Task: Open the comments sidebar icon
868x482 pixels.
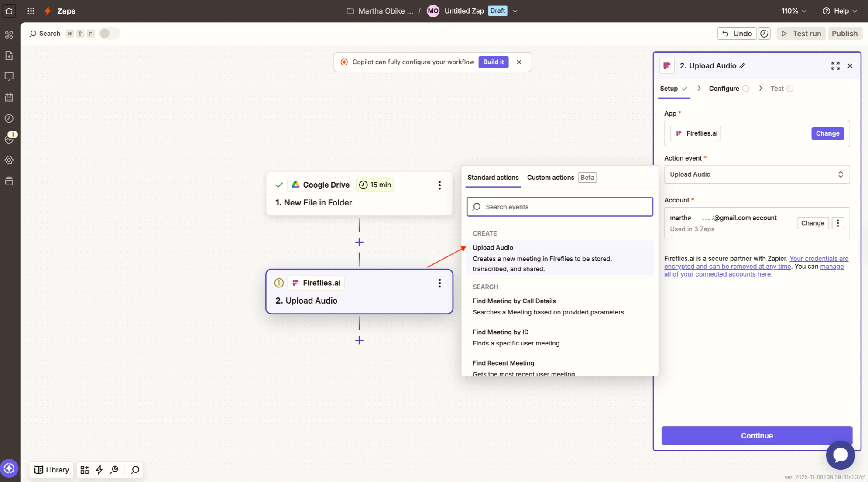Action: [x=9, y=77]
